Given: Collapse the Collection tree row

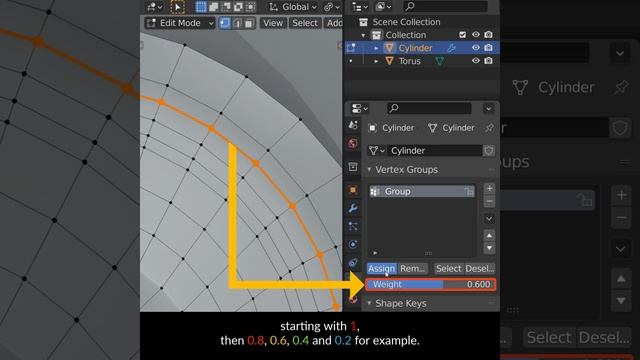Looking at the screenshot, I should pyautogui.click(x=363, y=35).
